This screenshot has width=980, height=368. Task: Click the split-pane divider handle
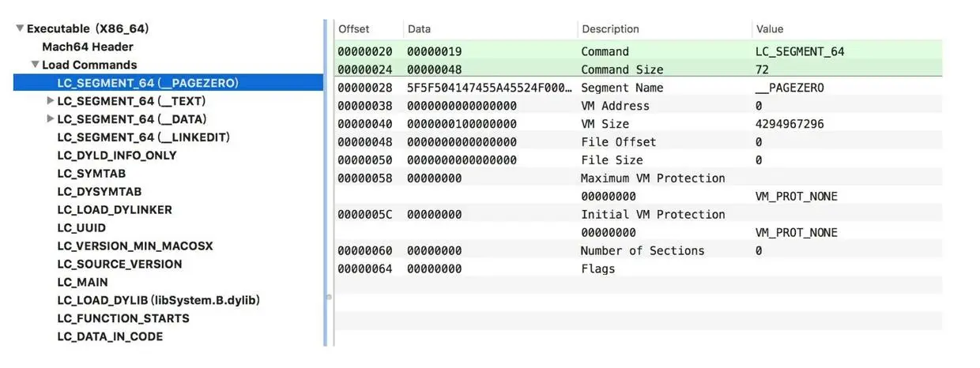[x=329, y=297]
